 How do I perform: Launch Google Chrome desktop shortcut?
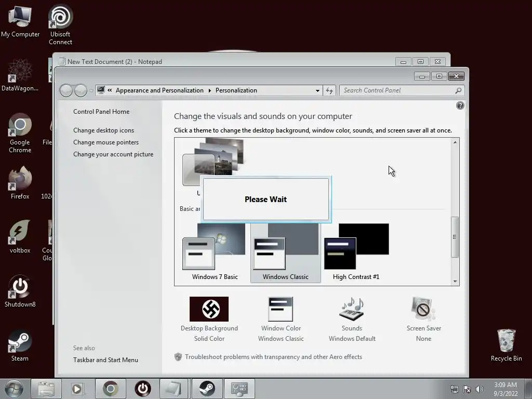(20, 134)
